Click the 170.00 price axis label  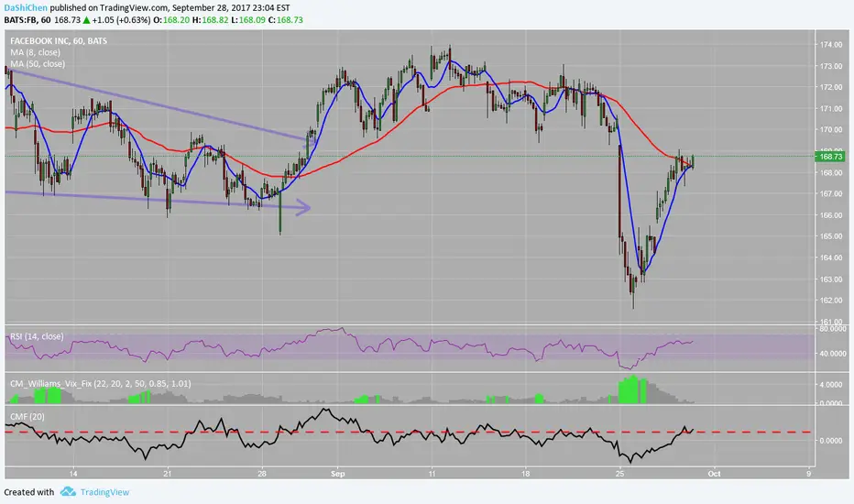coord(830,130)
